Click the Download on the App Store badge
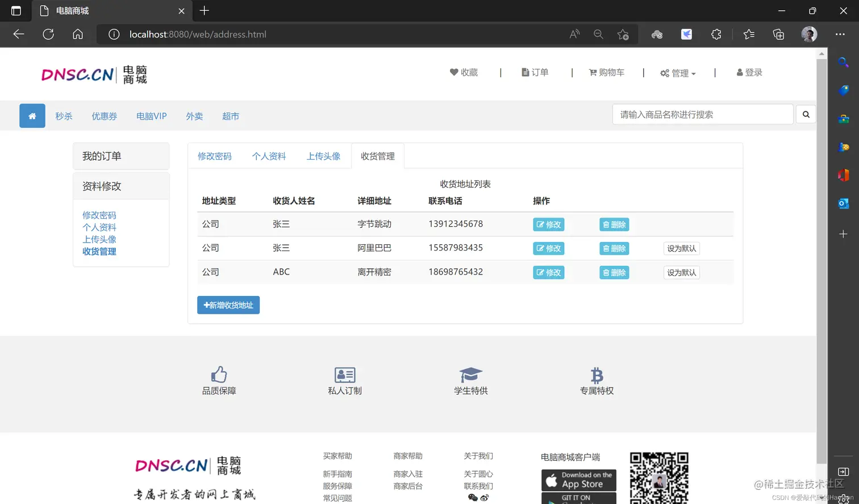Viewport: 859px width, 504px height. tap(578, 480)
